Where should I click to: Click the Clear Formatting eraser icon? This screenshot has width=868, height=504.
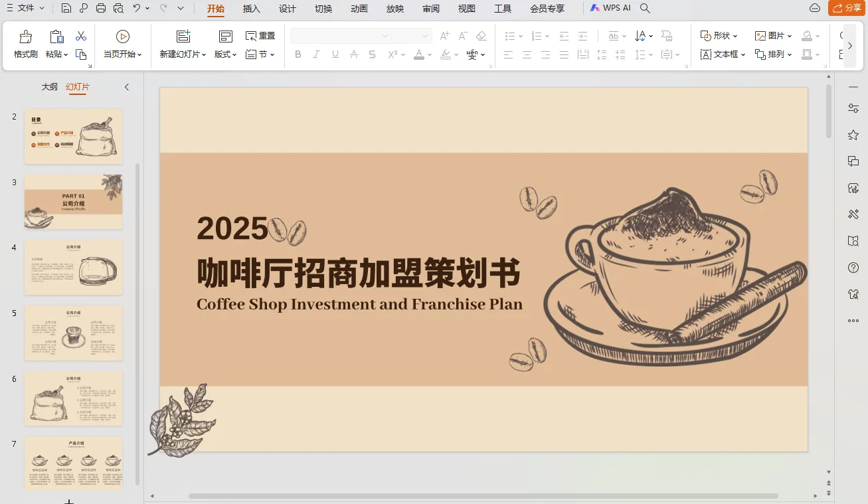coord(481,36)
